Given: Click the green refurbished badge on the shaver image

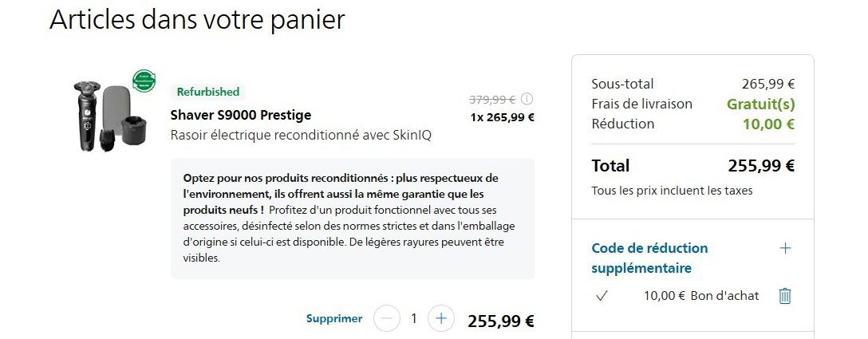Looking at the screenshot, I should (144, 80).
